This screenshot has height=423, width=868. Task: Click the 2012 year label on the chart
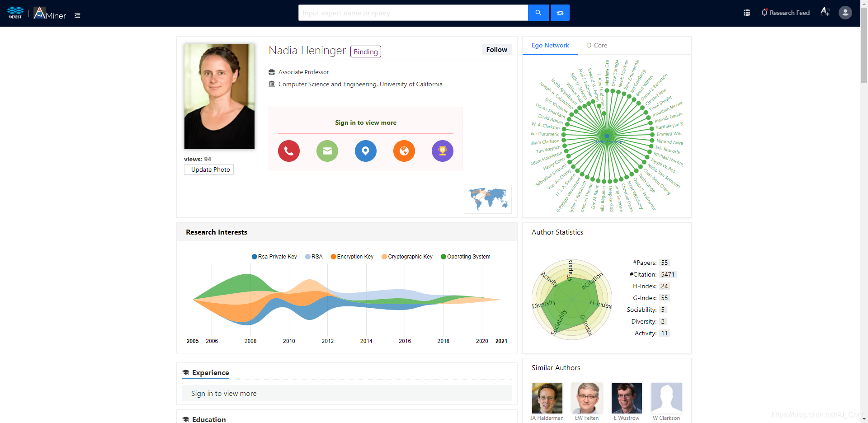(x=328, y=341)
